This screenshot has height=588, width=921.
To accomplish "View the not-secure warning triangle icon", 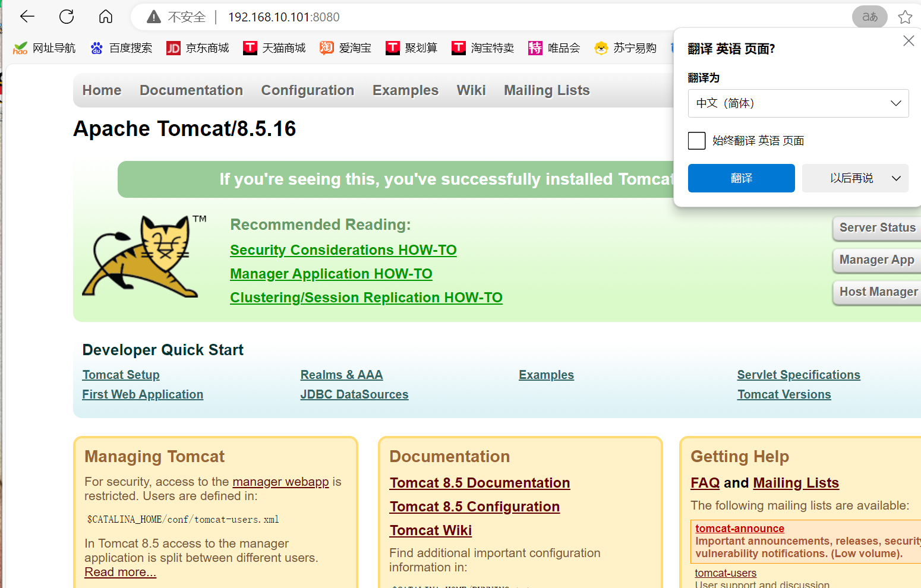I will 154,17.
